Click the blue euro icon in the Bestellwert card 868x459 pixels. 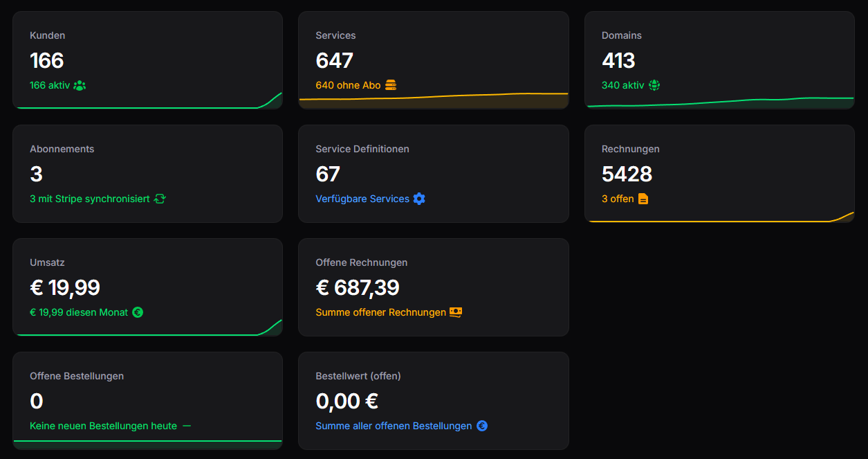tap(481, 425)
